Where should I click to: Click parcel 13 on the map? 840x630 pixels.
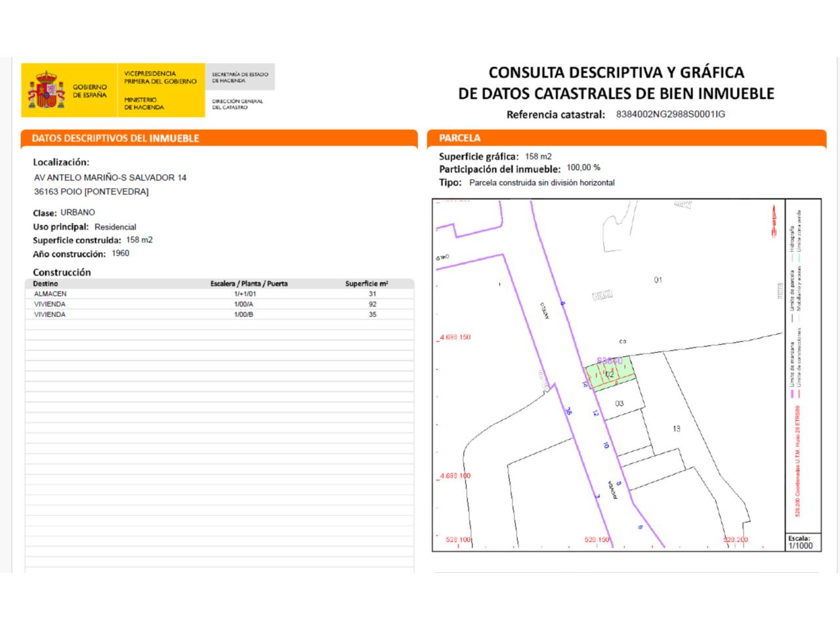[x=676, y=429]
